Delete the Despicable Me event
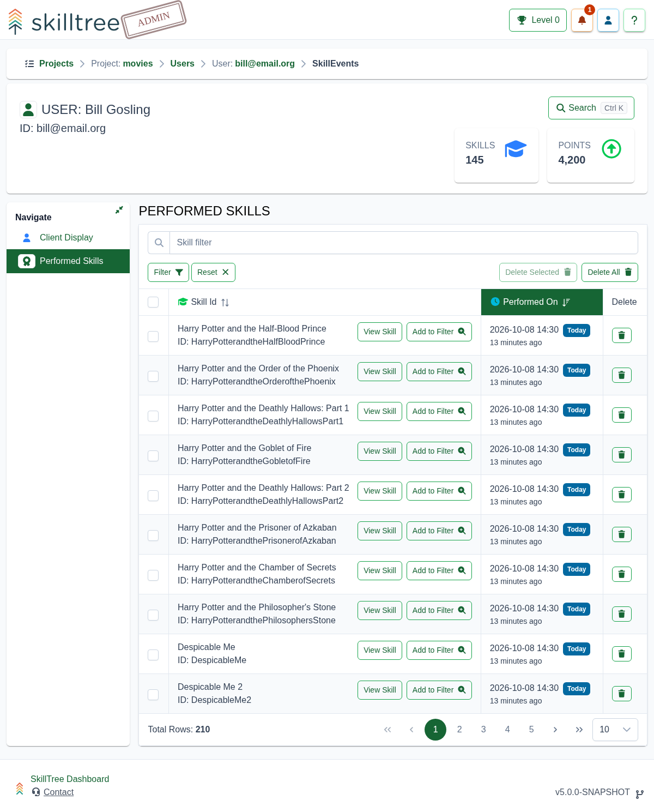 (622, 654)
